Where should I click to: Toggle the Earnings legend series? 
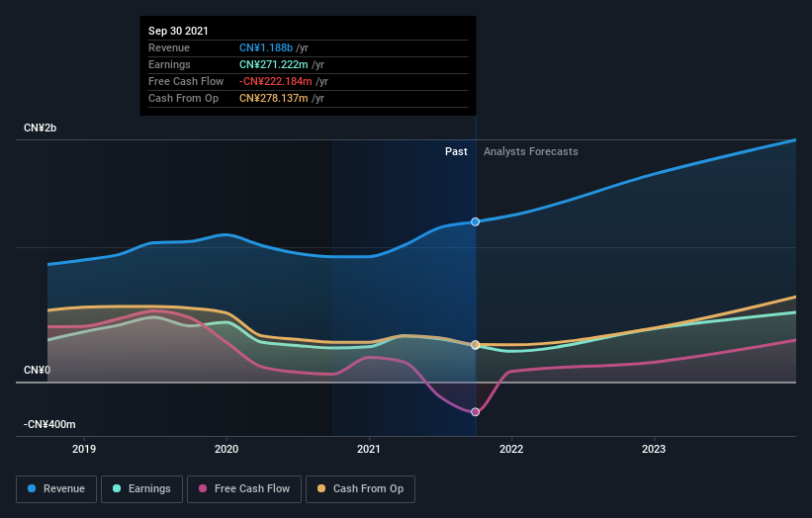pyautogui.click(x=141, y=489)
